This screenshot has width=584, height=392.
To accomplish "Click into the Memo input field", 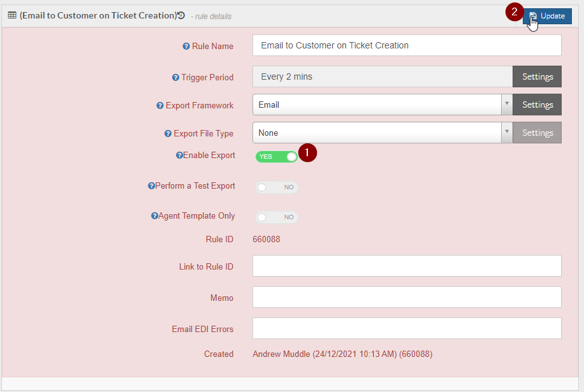I will tap(407, 297).
